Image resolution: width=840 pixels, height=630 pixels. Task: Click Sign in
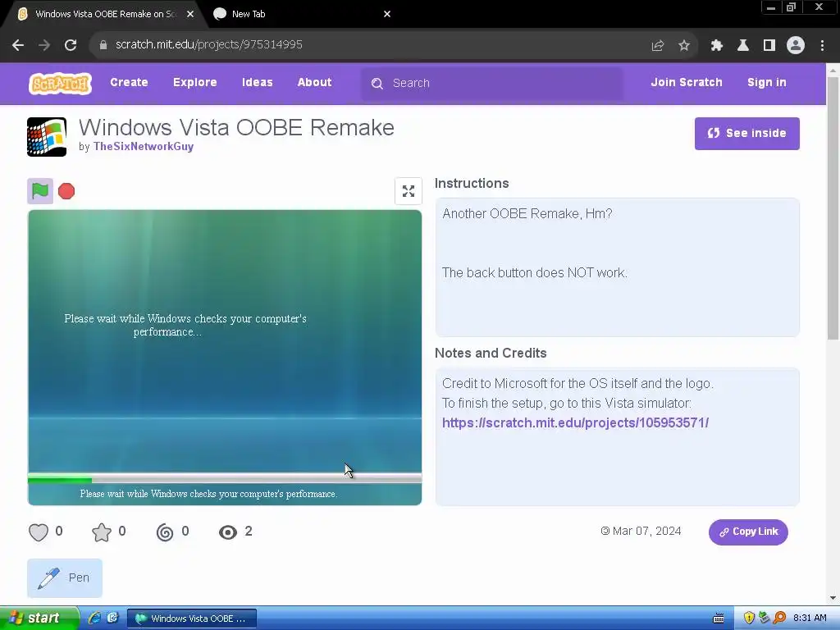tap(767, 83)
